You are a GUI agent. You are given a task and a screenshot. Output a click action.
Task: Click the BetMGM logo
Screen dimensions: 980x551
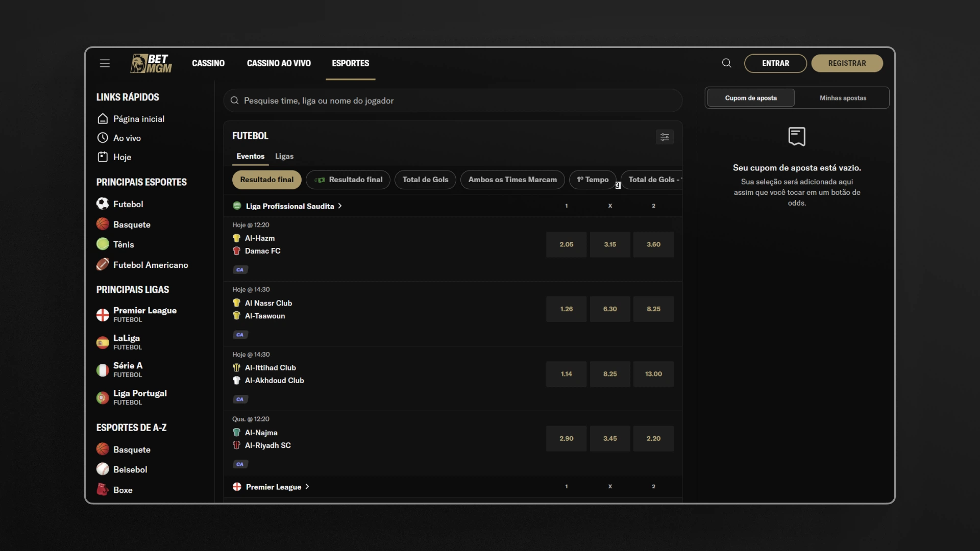click(x=151, y=63)
